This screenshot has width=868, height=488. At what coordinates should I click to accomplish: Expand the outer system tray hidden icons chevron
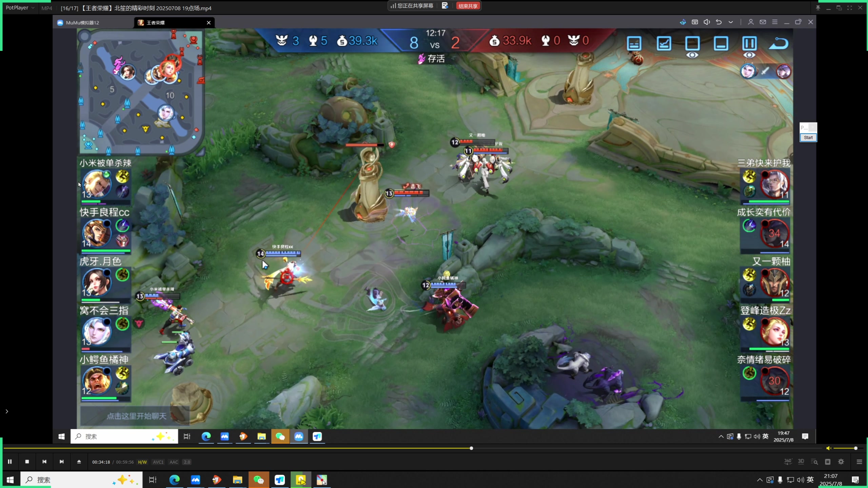point(759,480)
